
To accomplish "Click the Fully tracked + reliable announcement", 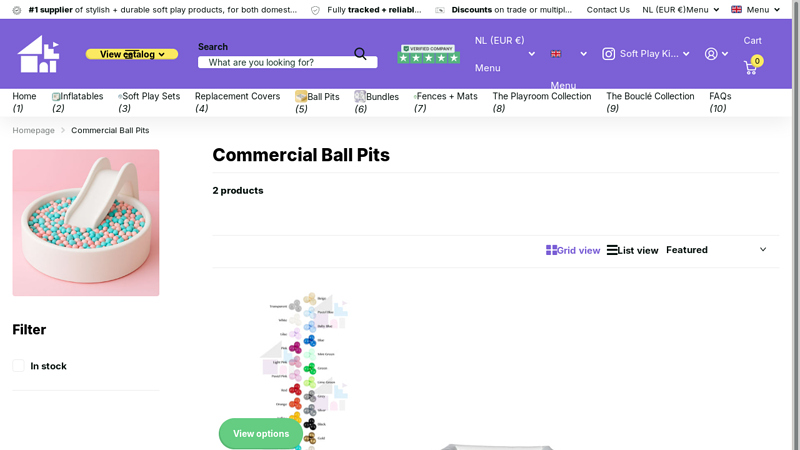I will tap(374, 10).
